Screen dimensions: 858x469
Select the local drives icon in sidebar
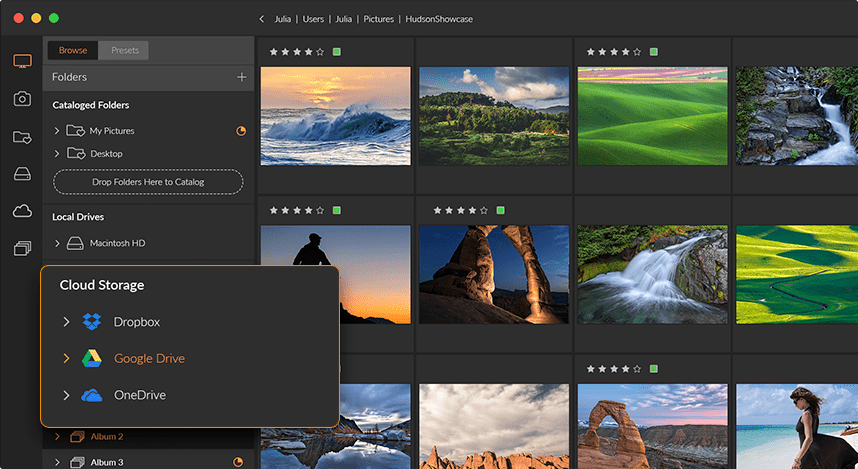point(22,175)
